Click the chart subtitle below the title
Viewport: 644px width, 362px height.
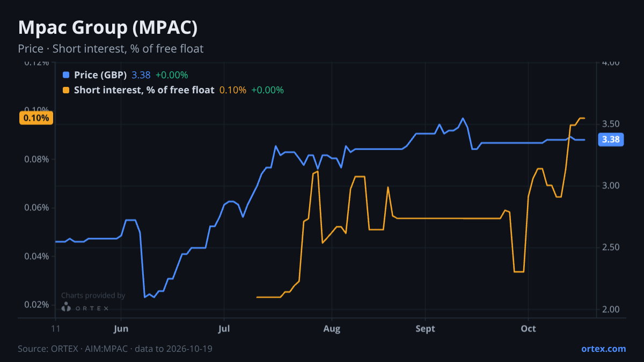click(x=111, y=49)
